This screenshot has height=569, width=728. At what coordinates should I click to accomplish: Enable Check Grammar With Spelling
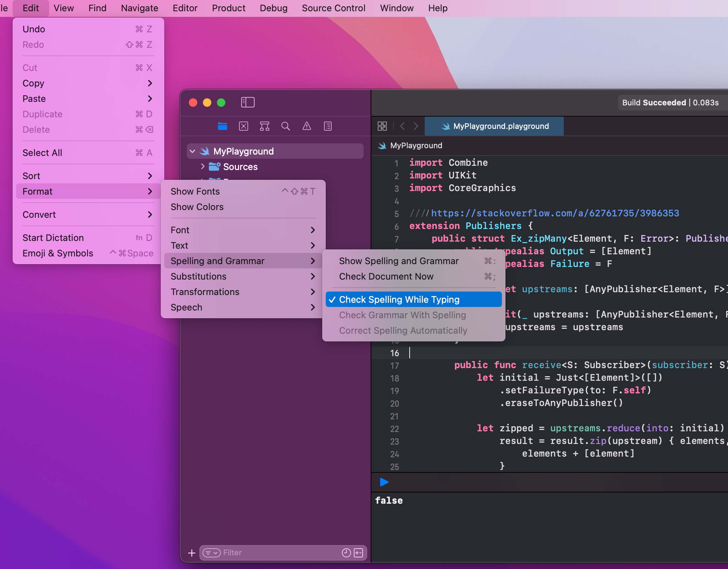tap(414, 315)
